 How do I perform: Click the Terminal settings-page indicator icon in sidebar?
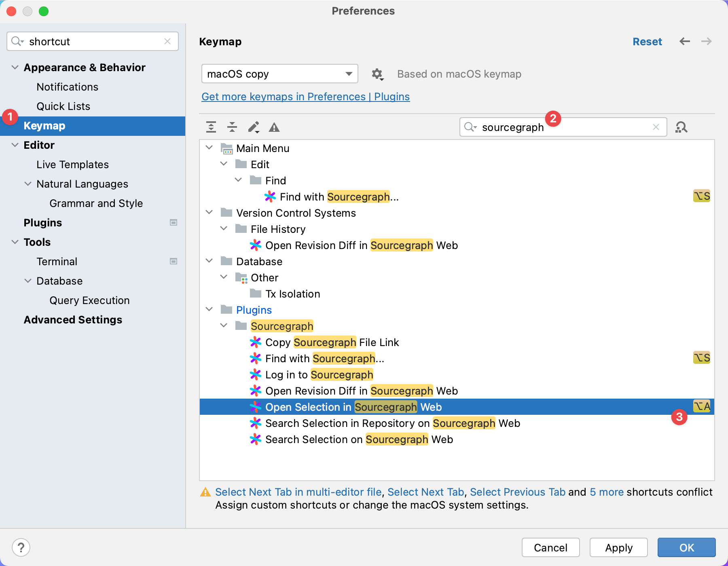[x=174, y=261]
